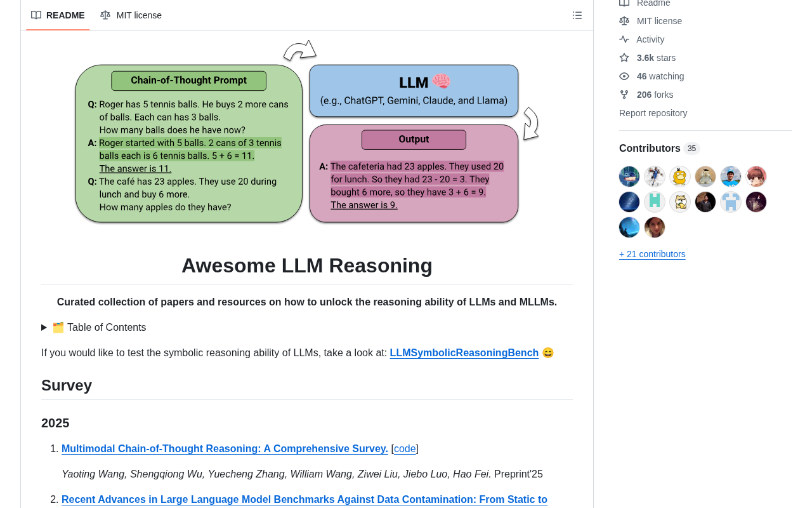This screenshot has height=508, width=812.
Task: Open fourth contributor avatar in top row
Action: click(x=705, y=177)
